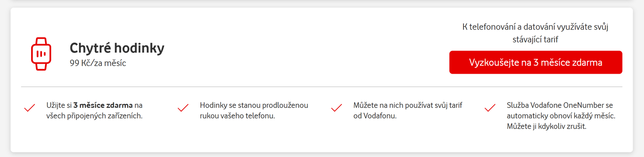Click the red smartwatch icon
Screen dimensions: 644x157
click(x=41, y=54)
